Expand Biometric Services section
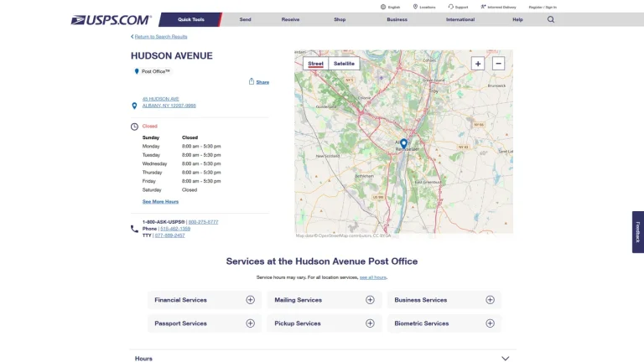Screen dimensions: 644x362 (x=444, y=323)
